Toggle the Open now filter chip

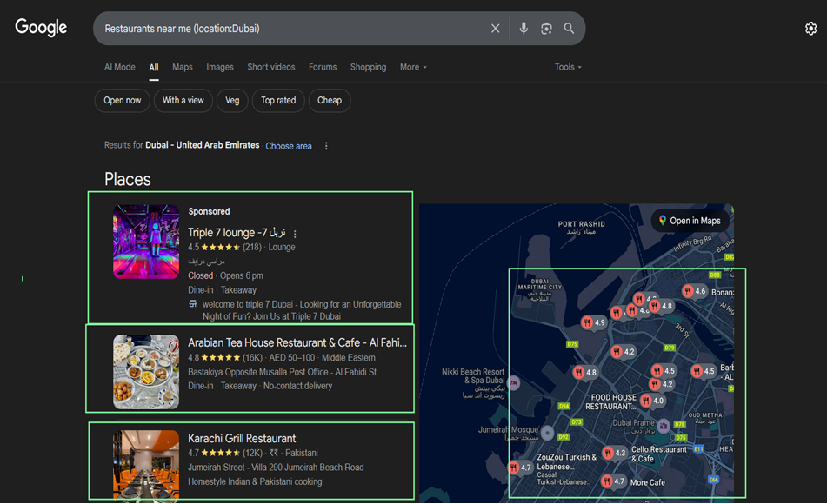coord(123,100)
